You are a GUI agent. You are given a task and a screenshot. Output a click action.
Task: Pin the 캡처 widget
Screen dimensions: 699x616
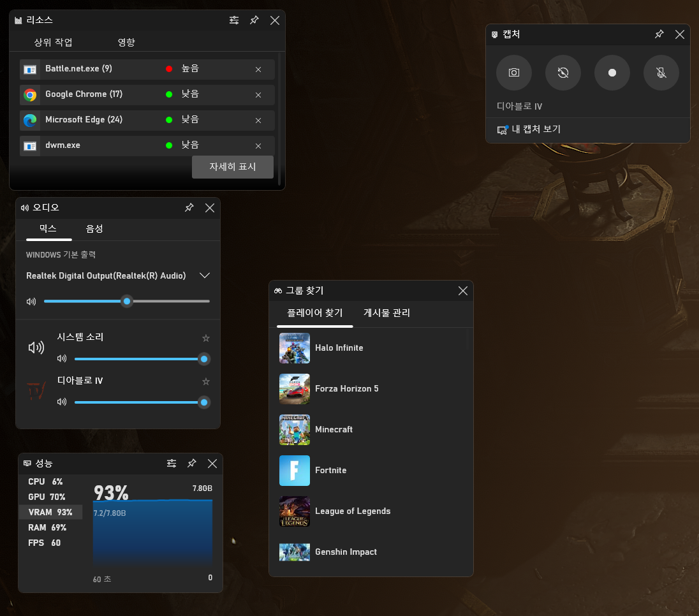tap(659, 34)
